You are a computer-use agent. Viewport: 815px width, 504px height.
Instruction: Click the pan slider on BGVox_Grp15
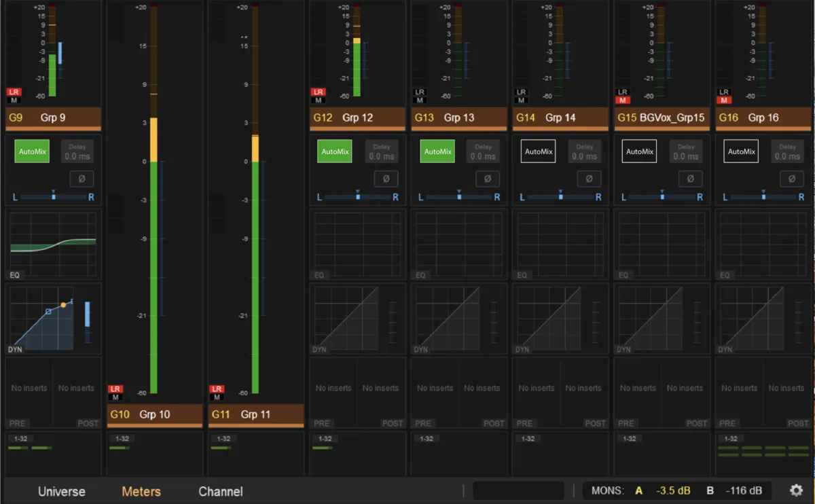662,197
